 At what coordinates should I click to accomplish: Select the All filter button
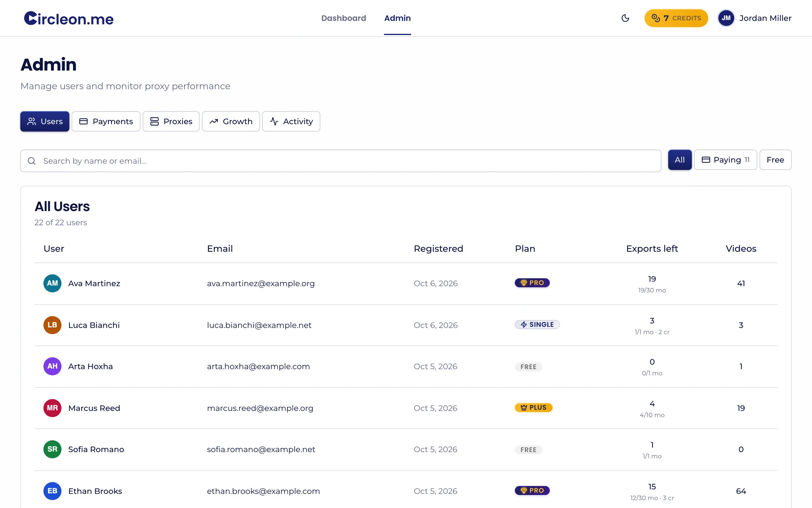click(680, 160)
